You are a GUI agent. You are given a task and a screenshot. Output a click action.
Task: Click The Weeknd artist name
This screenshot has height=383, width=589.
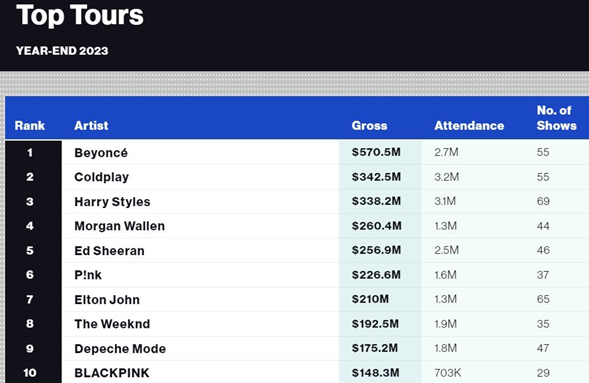(112, 324)
